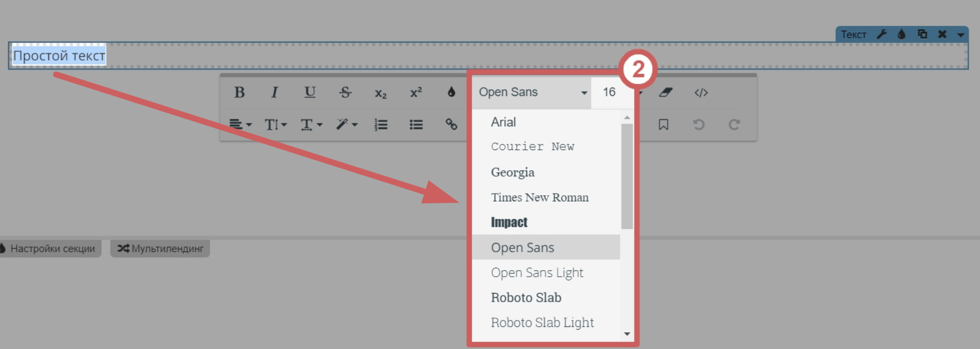
Task: Insert numbered list
Action: [x=381, y=125]
